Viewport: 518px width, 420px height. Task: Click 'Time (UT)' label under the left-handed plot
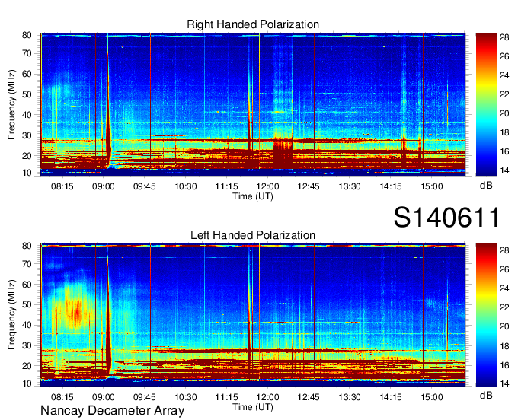253,407
